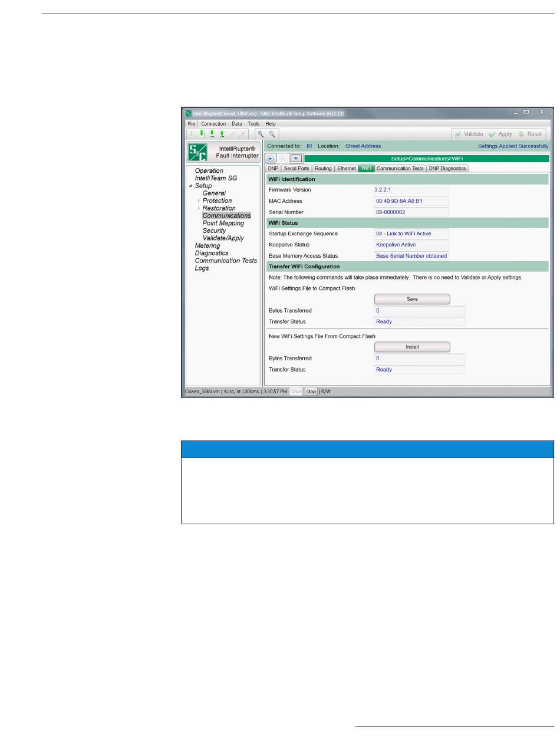Expand the Protection tree node arrow
This screenshot has width=560, height=743.
(198, 201)
